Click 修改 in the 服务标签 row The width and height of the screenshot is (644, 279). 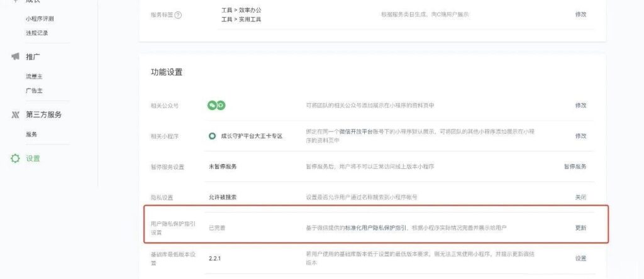(x=580, y=14)
